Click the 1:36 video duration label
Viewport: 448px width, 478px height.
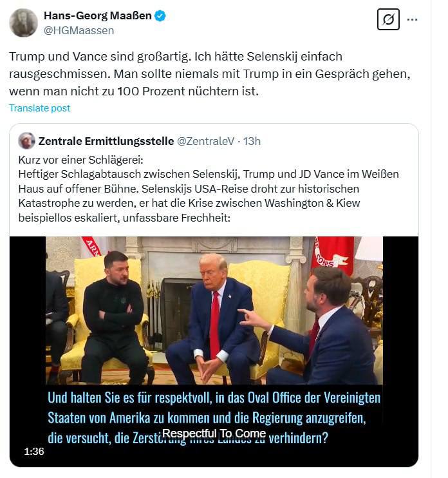[x=33, y=452]
